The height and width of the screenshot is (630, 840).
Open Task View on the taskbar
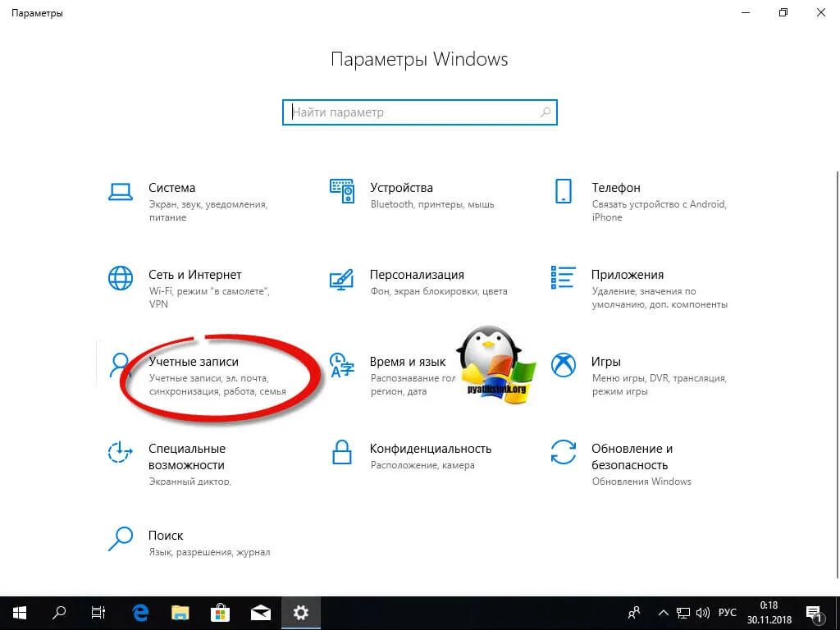tap(98, 613)
